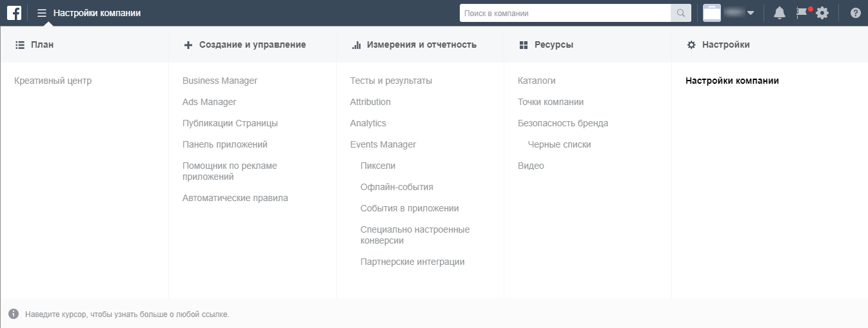868x328 pixels.
Task: Open the help question mark icon
Action: click(856, 13)
